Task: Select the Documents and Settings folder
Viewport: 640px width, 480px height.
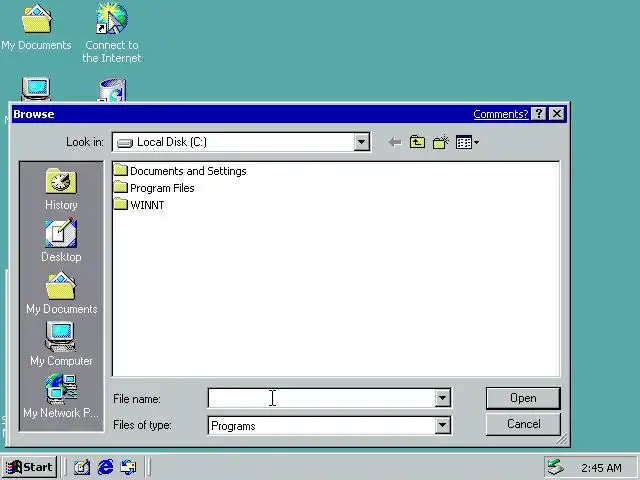Action: pyautogui.click(x=180, y=171)
